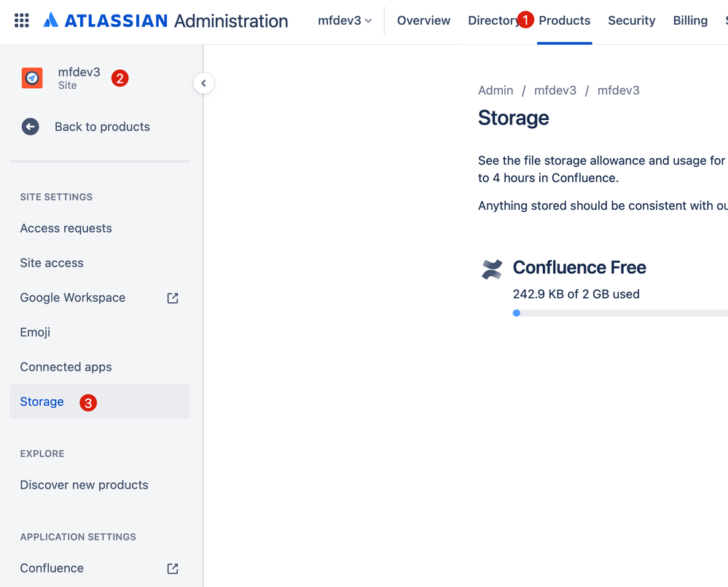Click the EXPLORE section label
The width and height of the screenshot is (728, 587).
(42, 453)
